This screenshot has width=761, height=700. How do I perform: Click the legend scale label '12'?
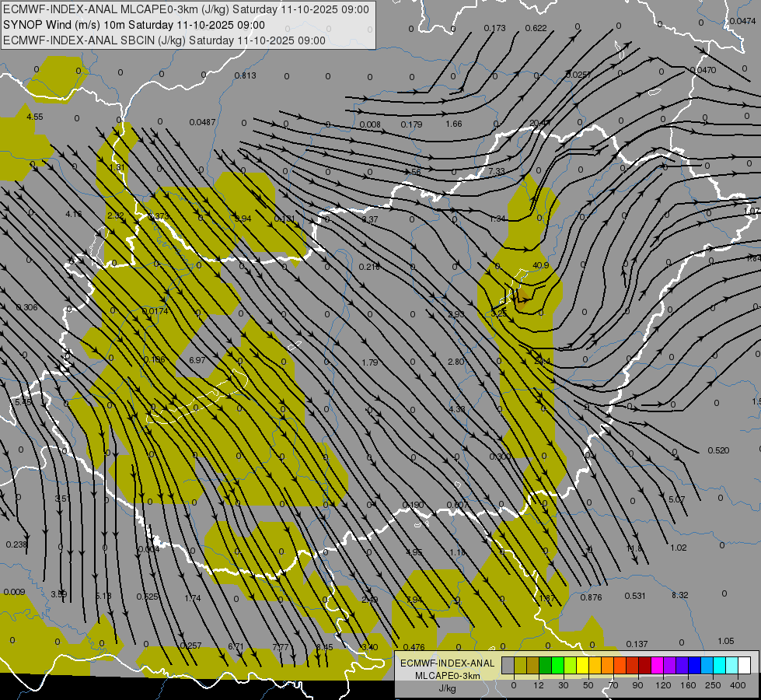click(539, 685)
